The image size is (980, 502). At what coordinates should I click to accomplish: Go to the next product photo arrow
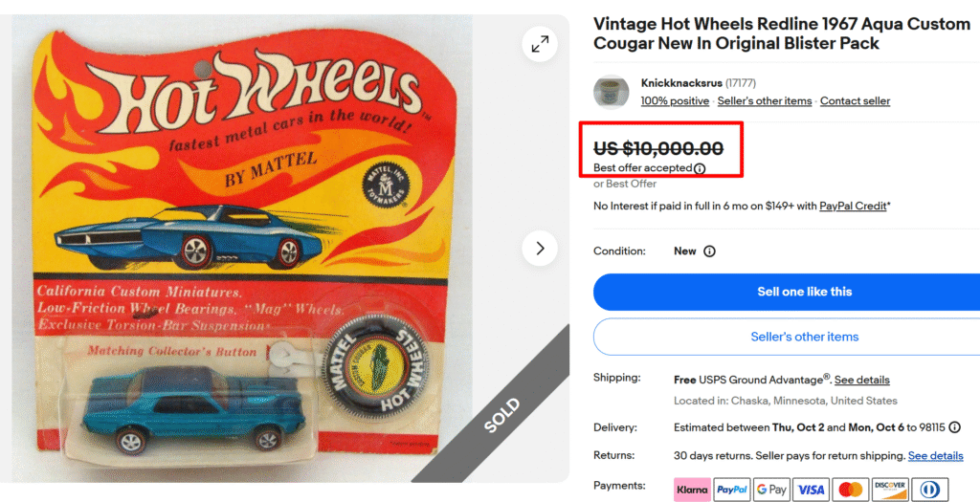click(x=540, y=249)
